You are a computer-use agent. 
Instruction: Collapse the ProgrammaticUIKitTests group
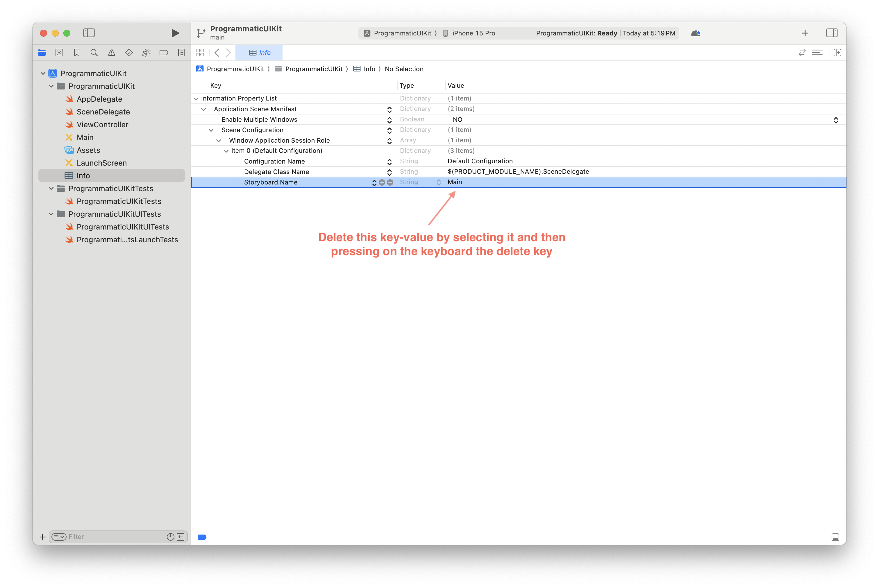(x=51, y=188)
